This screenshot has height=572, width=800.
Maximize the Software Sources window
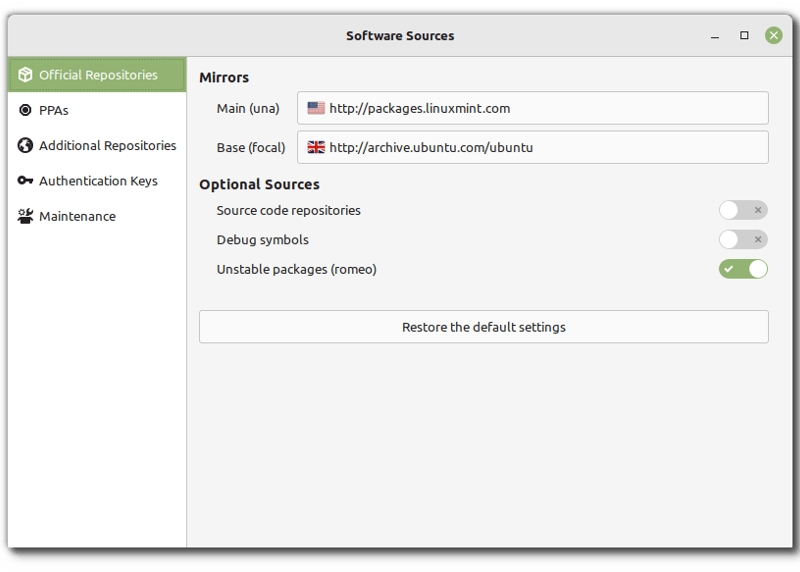click(x=744, y=35)
